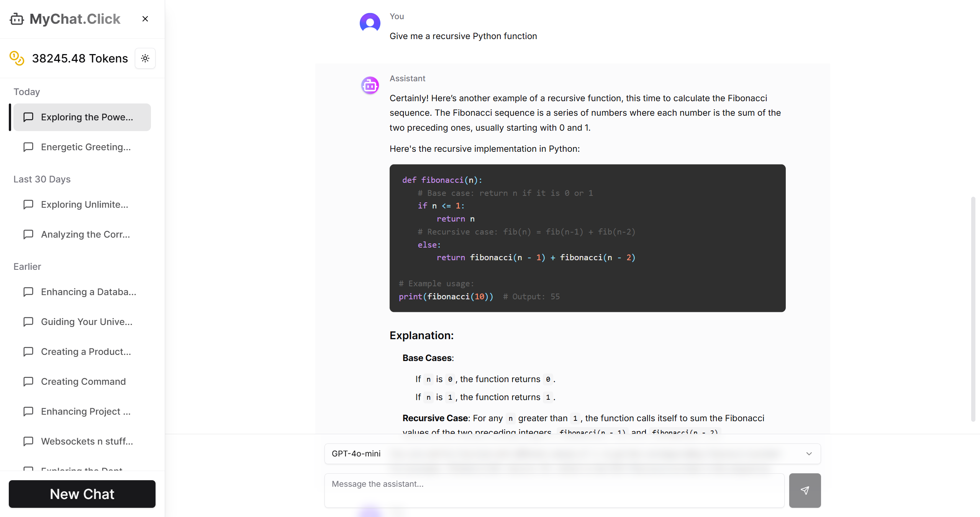Select the 'Exploring the Powe...' chat
The image size is (980, 517).
point(87,117)
